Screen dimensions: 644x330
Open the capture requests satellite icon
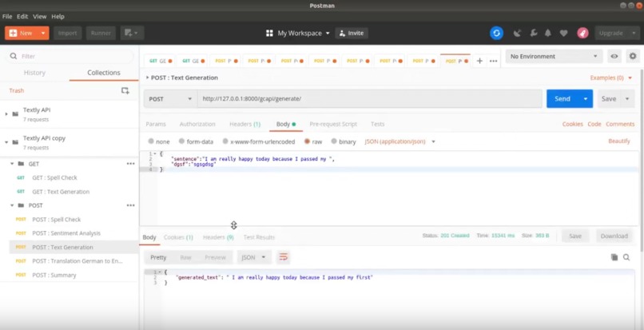(x=517, y=34)
